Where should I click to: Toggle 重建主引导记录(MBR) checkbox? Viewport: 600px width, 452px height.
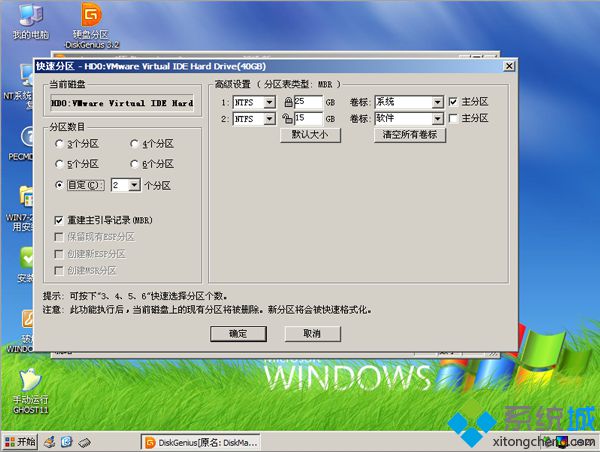tap(59, 219)
